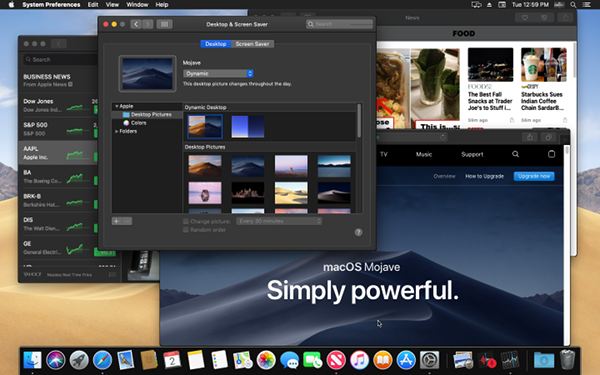Screen dimensions: 600x375
Task: Open Books icon in Dock
Action: point(383,360)
